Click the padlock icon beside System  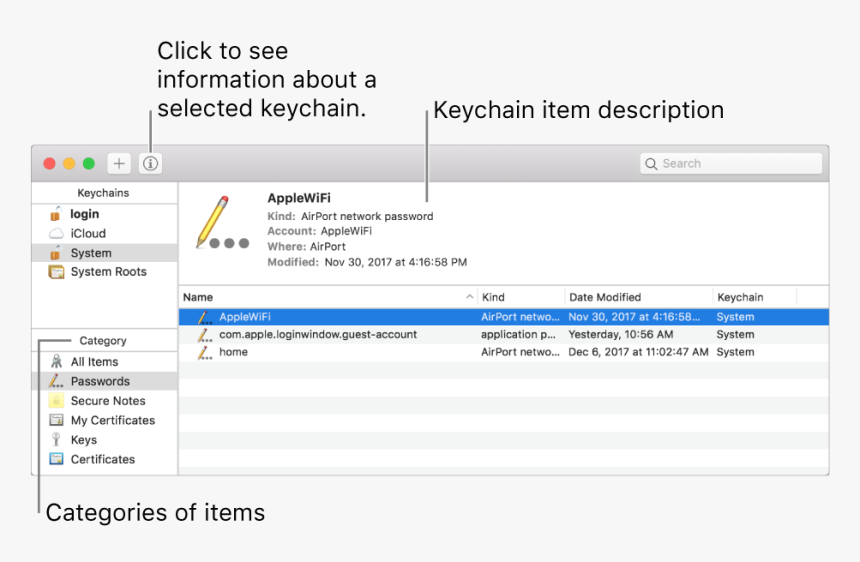point(55,253)
